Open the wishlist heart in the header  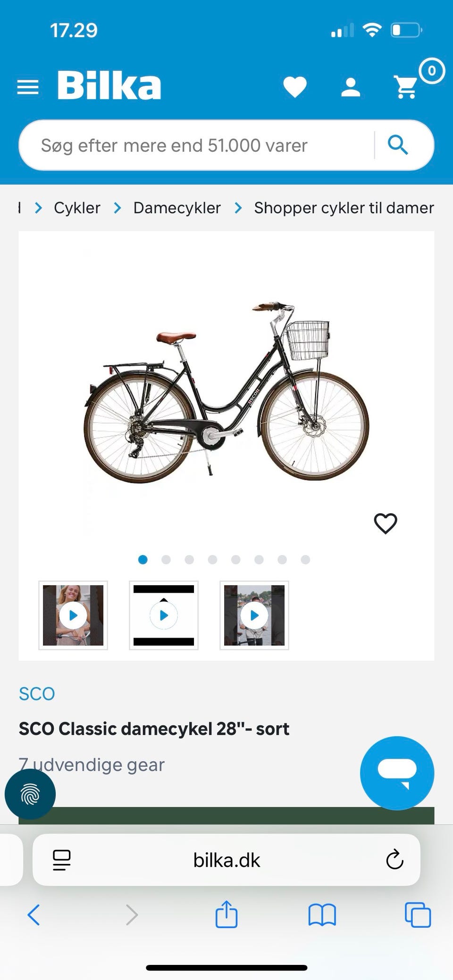point(295,87)
